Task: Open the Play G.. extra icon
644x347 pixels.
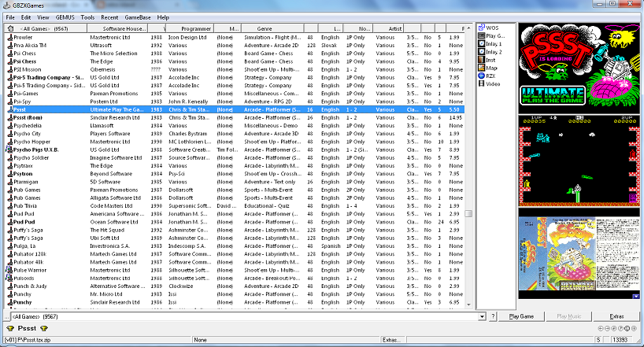Action: click(x=481, y=35)
